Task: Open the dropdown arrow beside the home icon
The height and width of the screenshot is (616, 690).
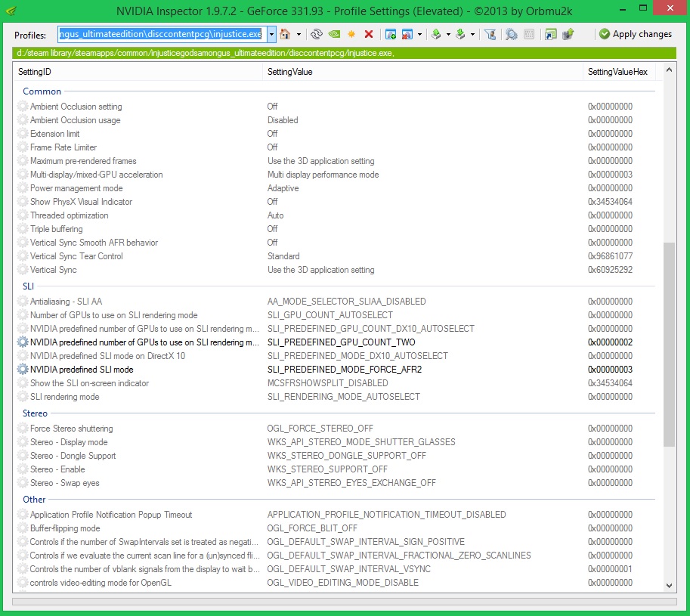Action: click(299, 34)
